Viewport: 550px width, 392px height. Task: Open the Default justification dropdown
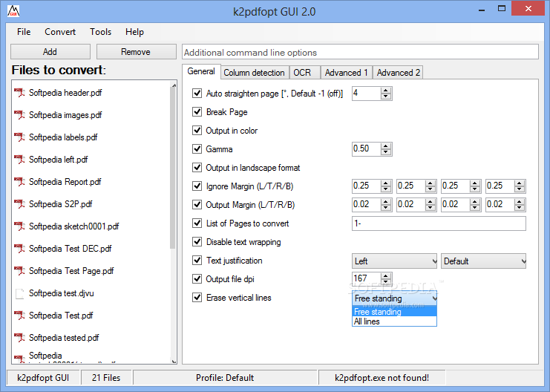point(483,261)
